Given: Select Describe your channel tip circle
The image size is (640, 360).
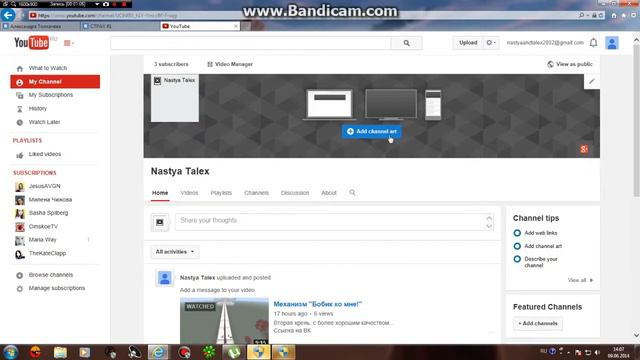Looking at the screenshot, I should pos(517,259).
